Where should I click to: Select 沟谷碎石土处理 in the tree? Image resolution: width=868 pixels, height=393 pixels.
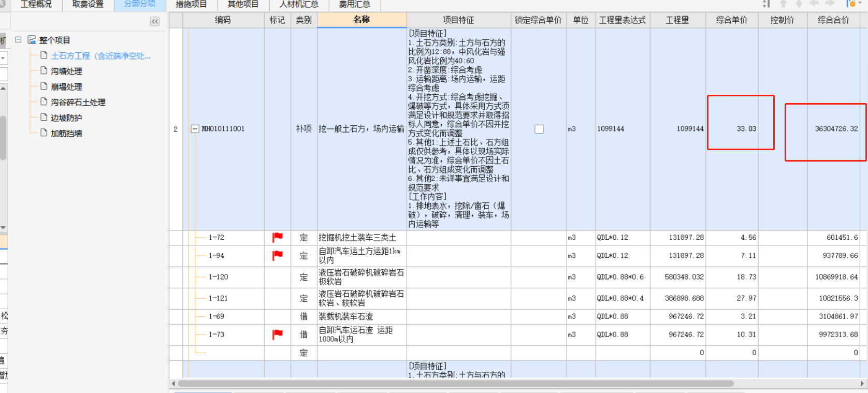pos(78,103)
